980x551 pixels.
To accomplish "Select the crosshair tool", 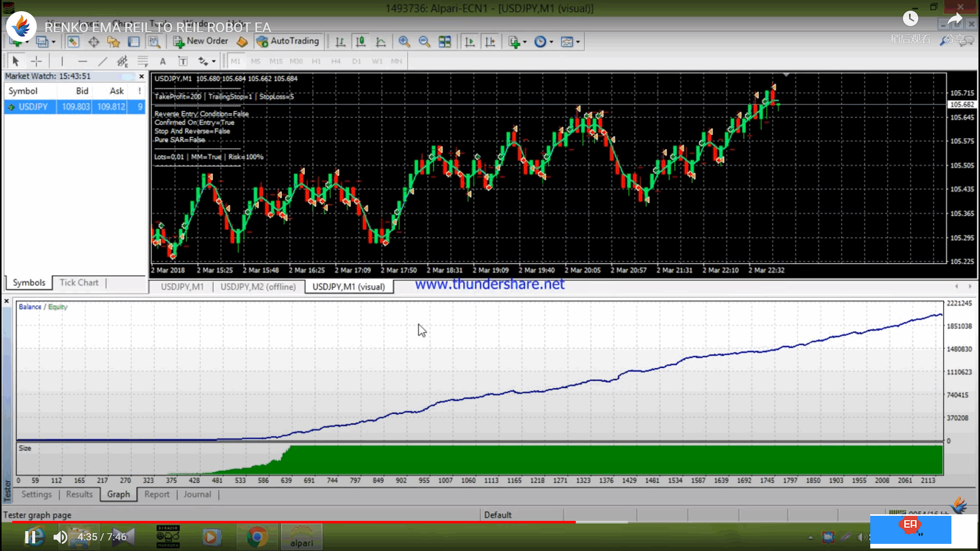I will click(x=36, y=61).
